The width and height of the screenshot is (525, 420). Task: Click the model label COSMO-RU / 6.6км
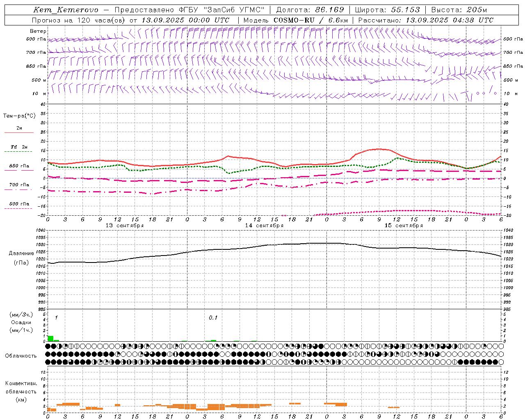311,20
